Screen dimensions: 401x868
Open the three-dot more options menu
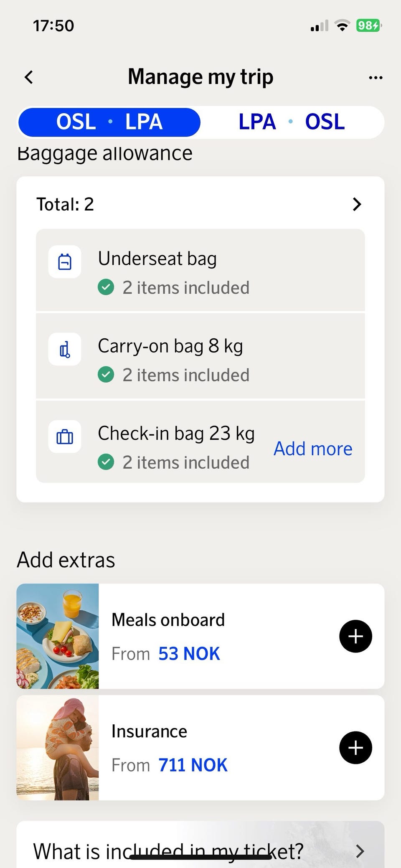click(376, 78)
